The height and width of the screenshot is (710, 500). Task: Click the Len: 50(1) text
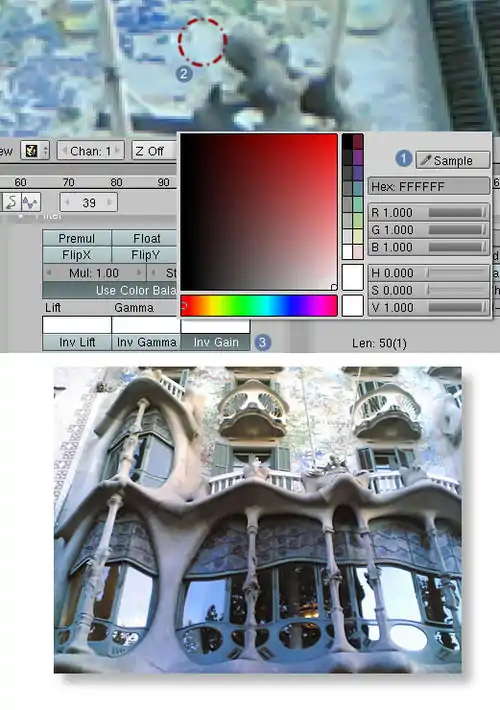pyautogui.click(x=379, y=343)
